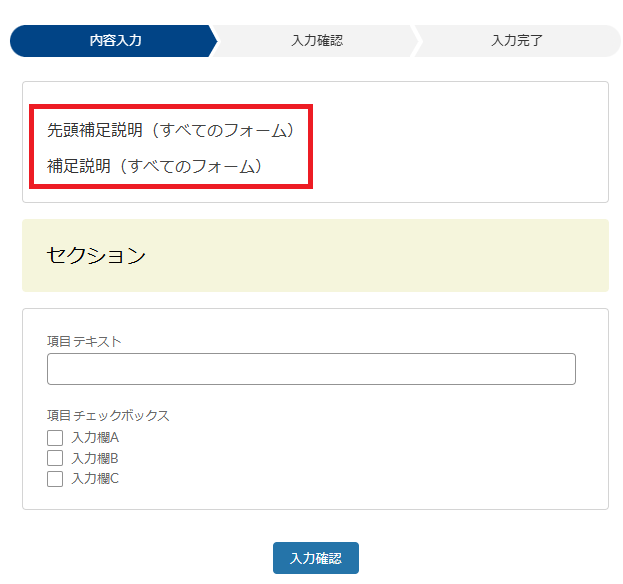Click the 補足説明(すべてのフォーム) text line
Viewport: 623px width, 584px height.
click(x=155, y=166)
